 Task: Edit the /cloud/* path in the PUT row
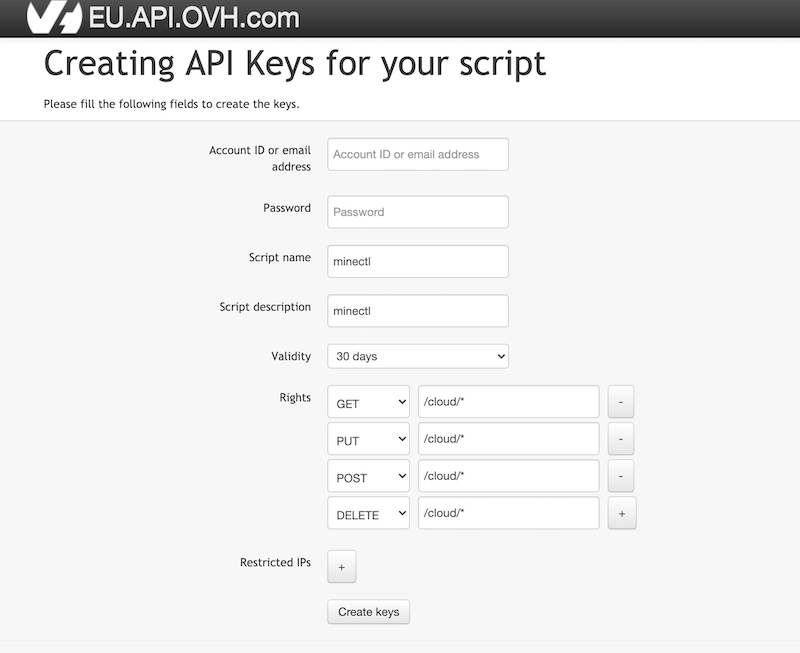click(509, 439)
